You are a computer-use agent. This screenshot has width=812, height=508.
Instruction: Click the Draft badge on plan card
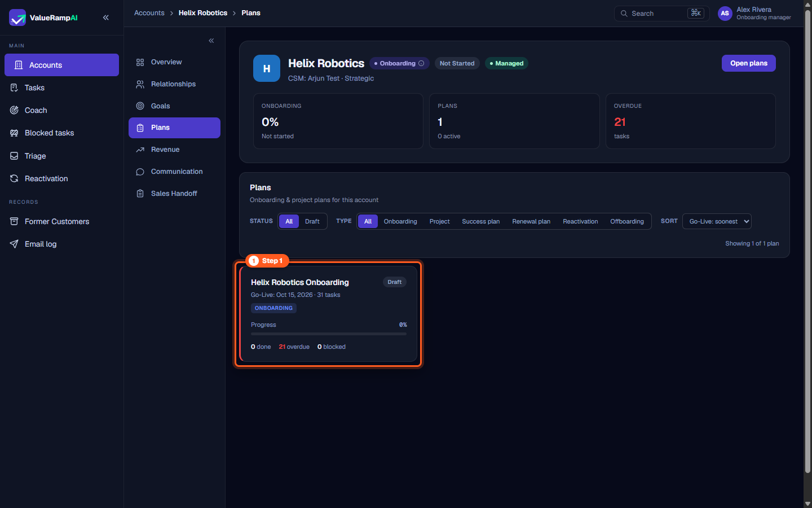[x=395, y=282]
